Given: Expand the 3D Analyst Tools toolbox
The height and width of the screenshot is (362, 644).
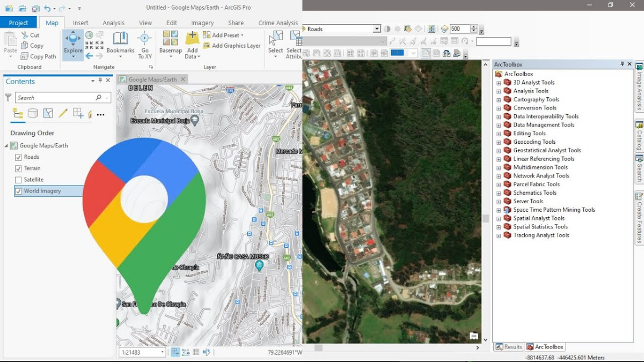Looking at the screenshot, I should pyautogui.click(x=499, y=83).
